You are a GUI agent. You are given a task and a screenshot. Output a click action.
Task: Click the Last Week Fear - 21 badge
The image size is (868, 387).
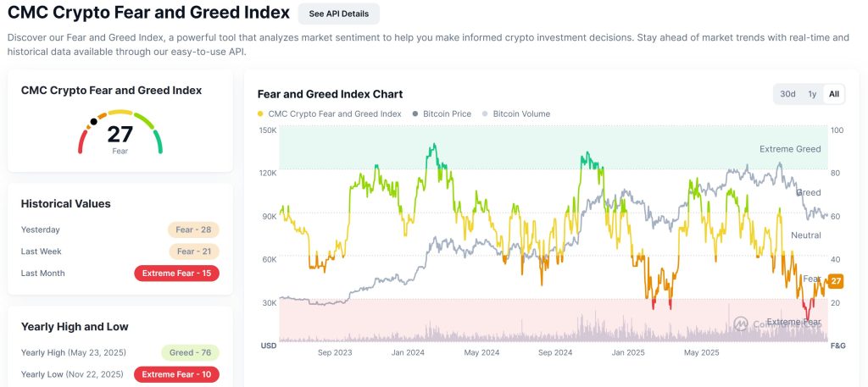[x=193, y=252]
